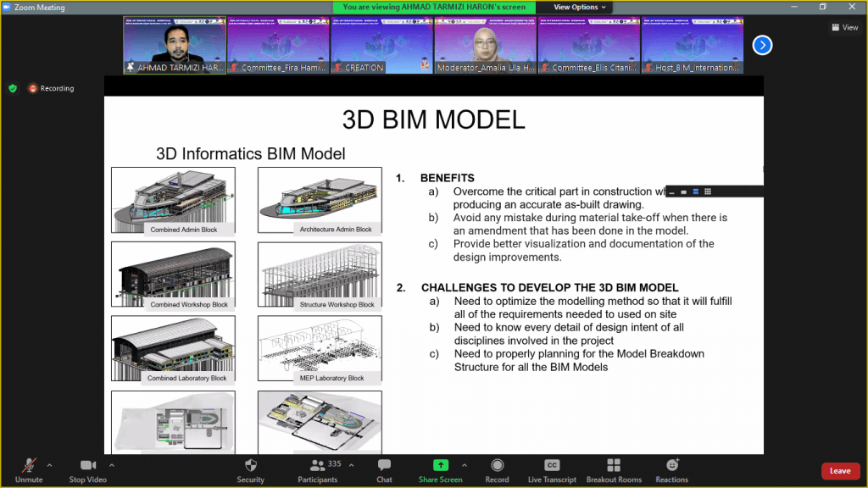Screen dimensions: 868x488
Task: Click the Recording indicator
Action: point(49,87)
